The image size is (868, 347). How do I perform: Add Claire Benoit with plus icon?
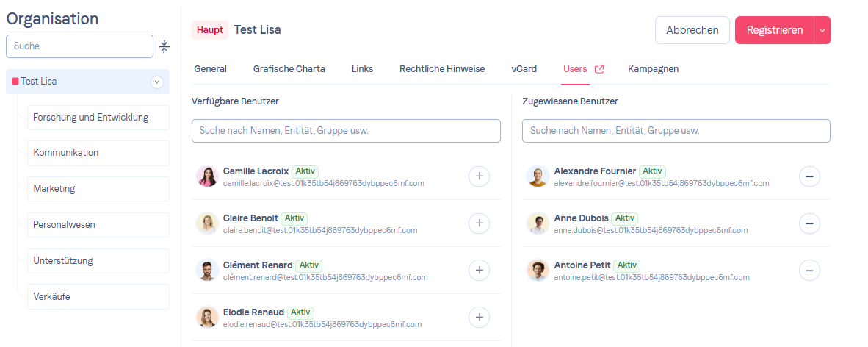point(479,223)
